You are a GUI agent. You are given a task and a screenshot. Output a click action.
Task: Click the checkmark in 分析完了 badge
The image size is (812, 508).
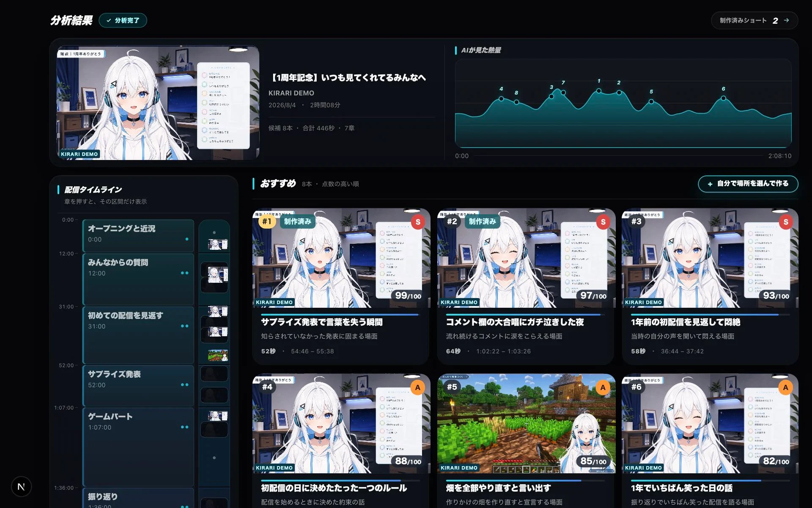[x=109, y=20]
